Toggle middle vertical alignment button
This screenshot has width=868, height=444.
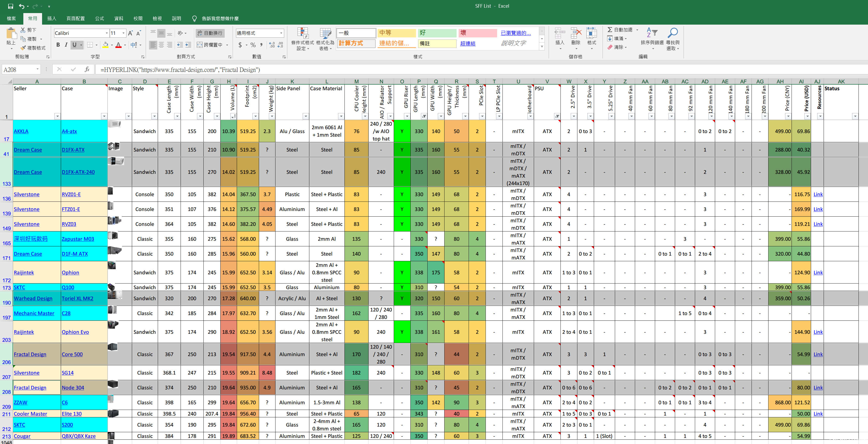[161, 33]
